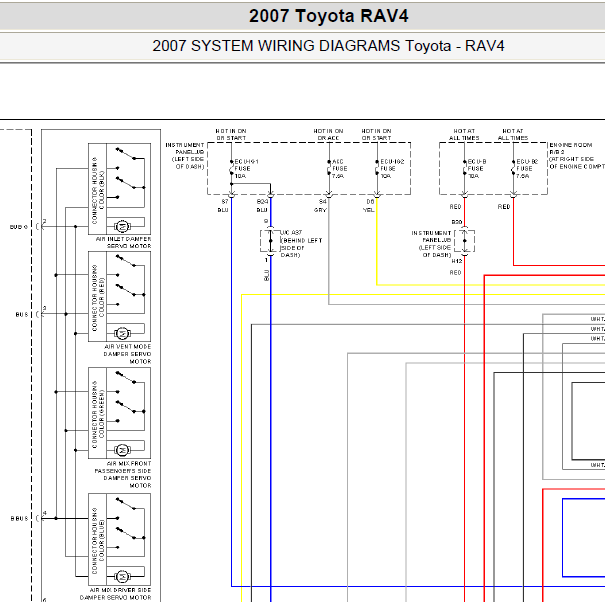Click the junction symbol between B20 and H12
This screenshot has width=605, height=602.
tap(465, 241)
